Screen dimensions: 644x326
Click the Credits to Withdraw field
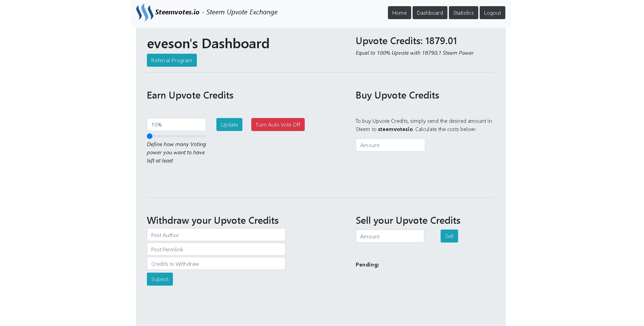(216, 264)
